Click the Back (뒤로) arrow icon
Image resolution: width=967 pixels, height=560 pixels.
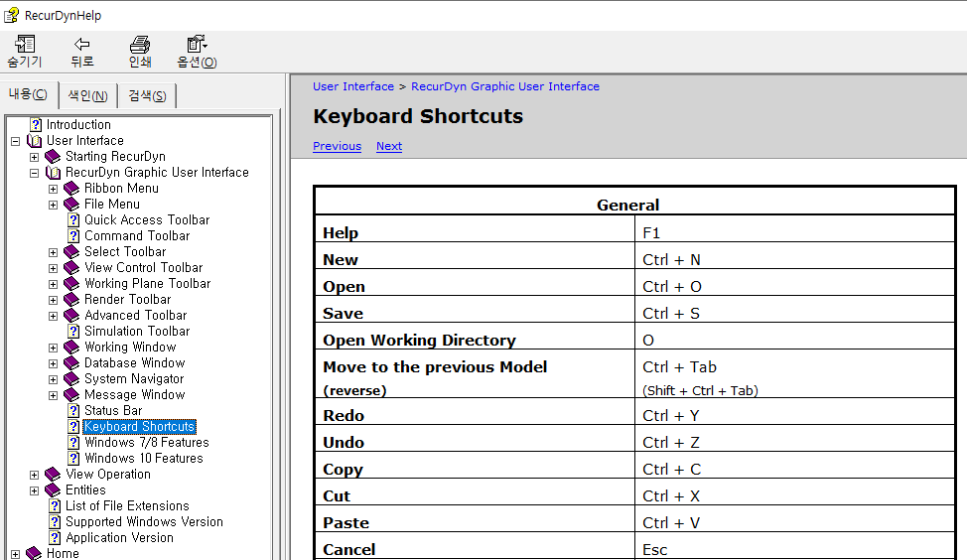(x=82, y=45)
